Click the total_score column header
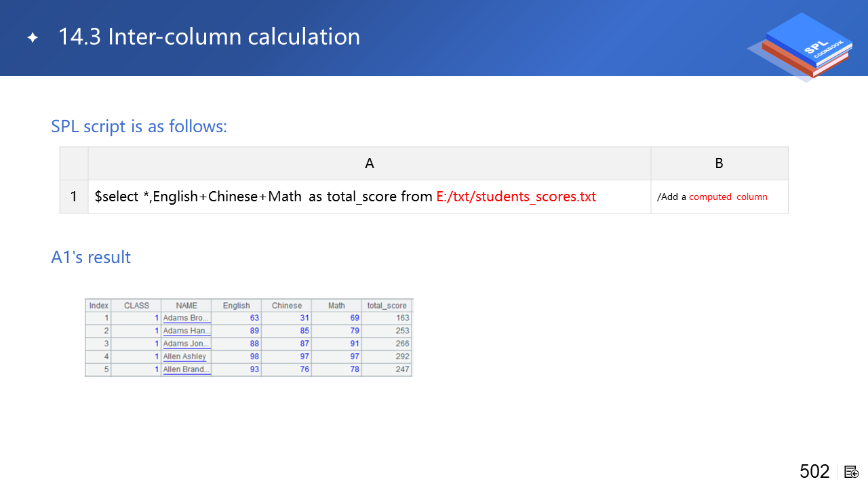Screen dimensions: 868x488 (x=387, y=306)
